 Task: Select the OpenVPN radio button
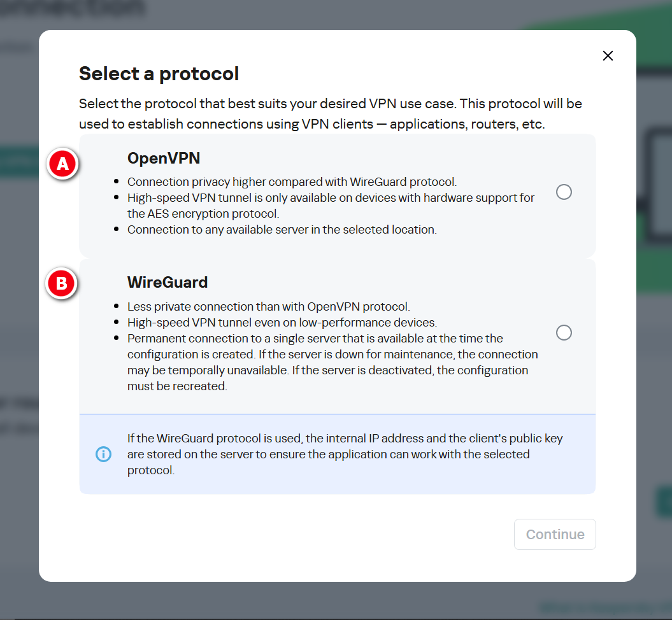pyautogui.click(x=564, y=192)
